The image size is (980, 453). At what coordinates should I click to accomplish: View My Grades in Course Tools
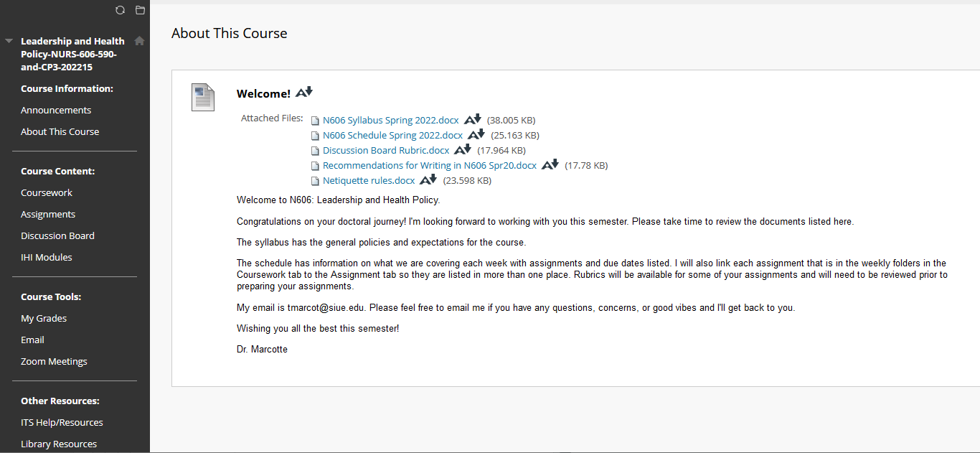(44, 318)
